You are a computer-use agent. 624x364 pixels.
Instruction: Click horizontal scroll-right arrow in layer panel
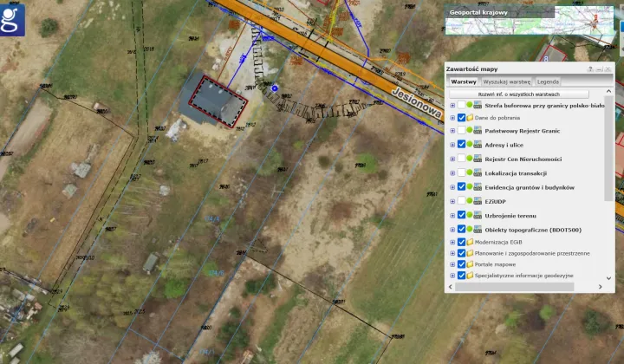(600, 286)
